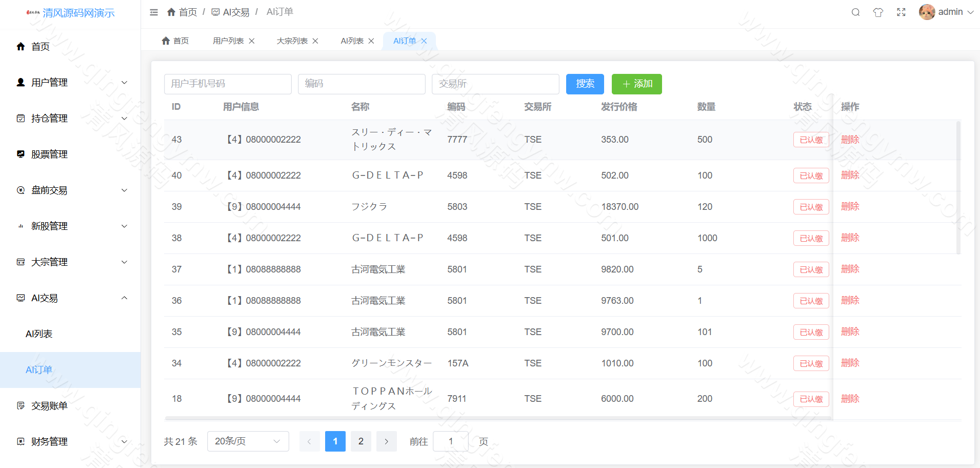Expand the 持仓管理 submenu chevron
980x468 pixels.
124,118
